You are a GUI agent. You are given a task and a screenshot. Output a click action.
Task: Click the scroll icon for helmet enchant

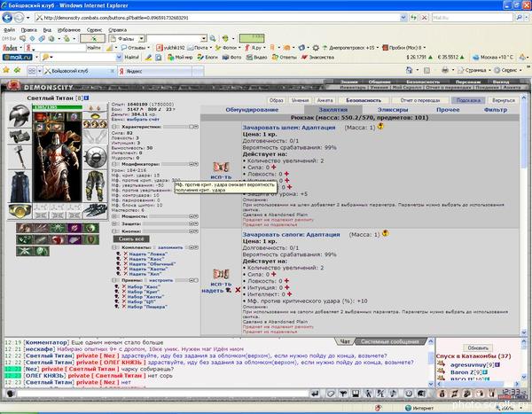point(221,167)
